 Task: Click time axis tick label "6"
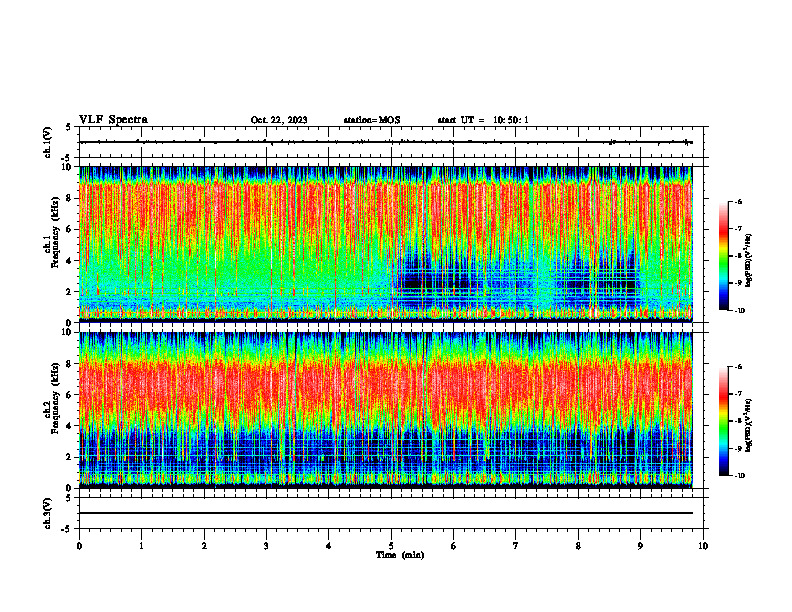click(x=454, y=546)
